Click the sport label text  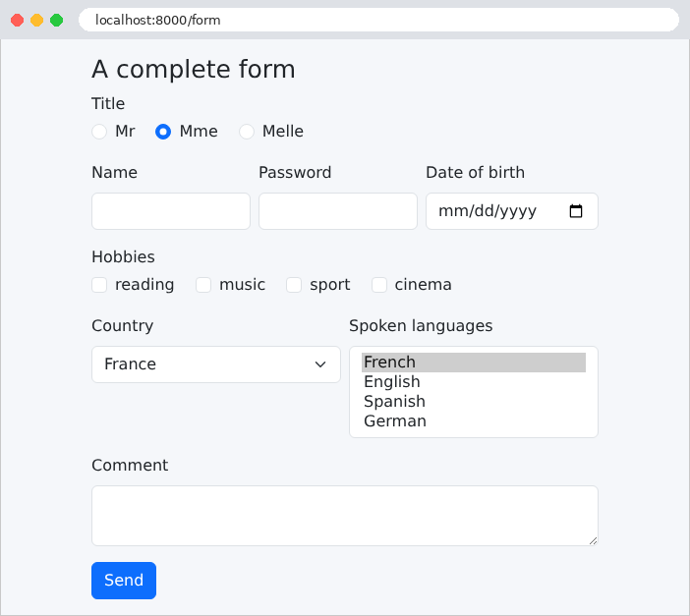coord(330,285)
